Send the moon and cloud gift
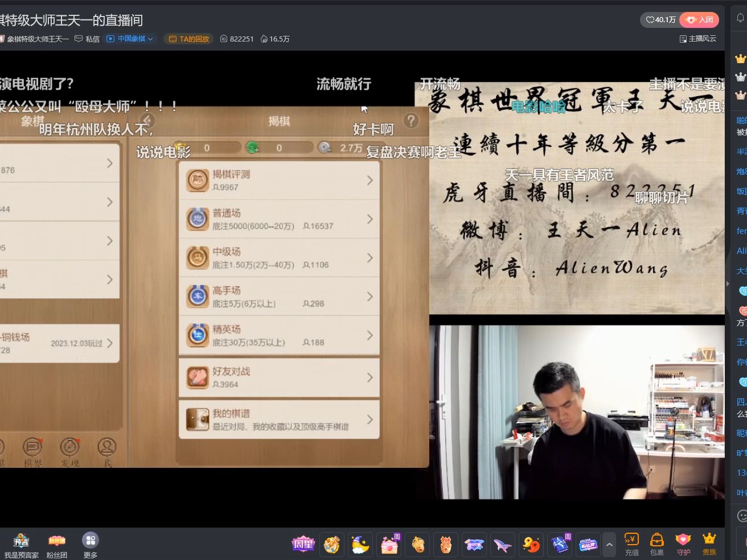 tap(360, 545)
